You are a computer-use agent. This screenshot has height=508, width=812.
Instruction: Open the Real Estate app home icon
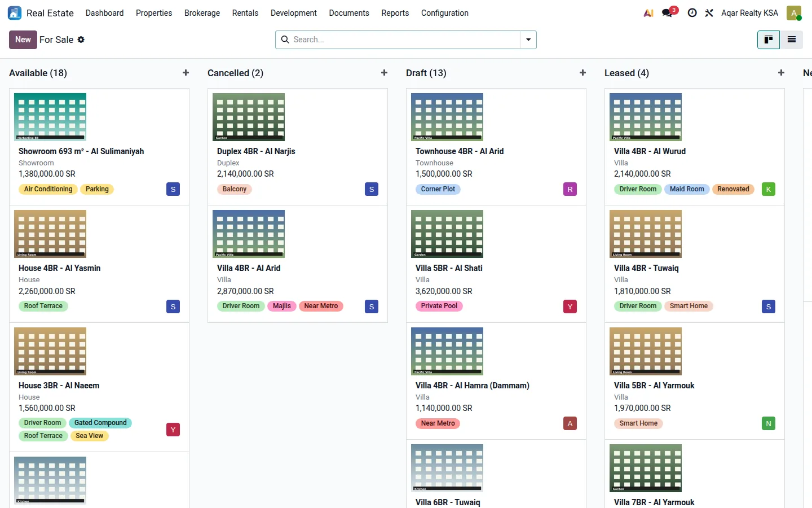point(15,13)
